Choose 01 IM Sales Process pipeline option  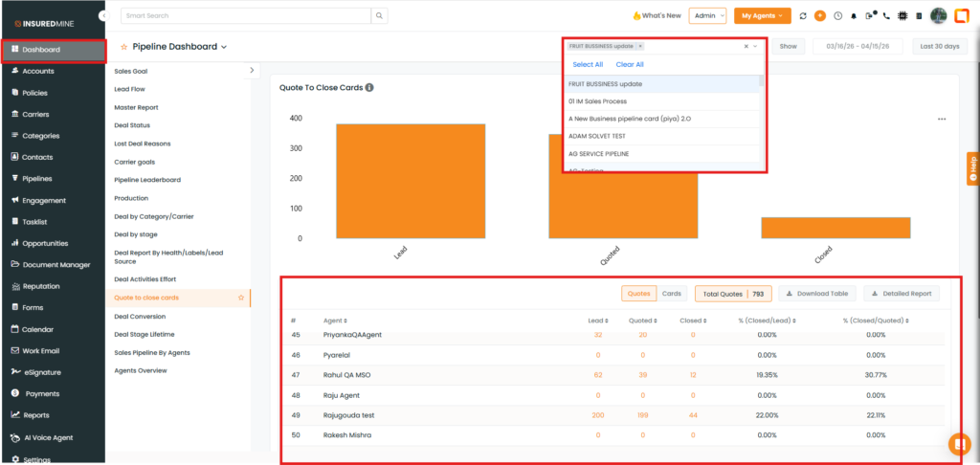click(598, 101)
